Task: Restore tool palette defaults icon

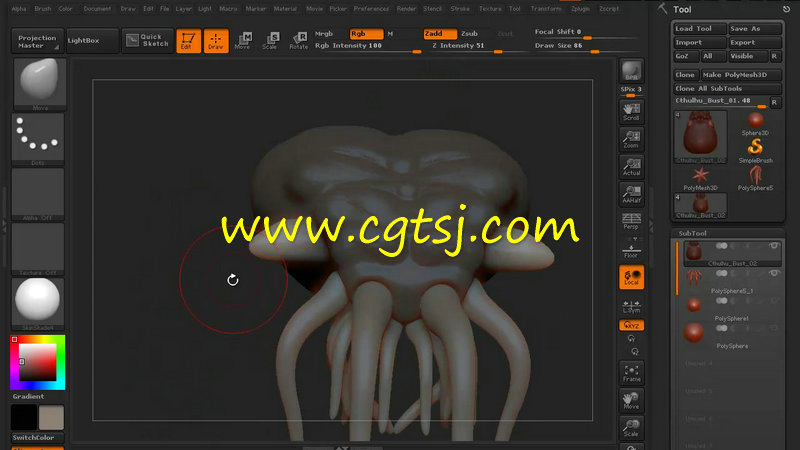Action: coord(786,9)
